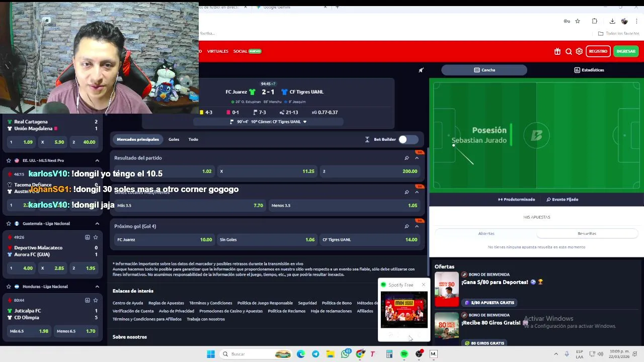The image size is (644, 362).
Task: Bet Tigres win at 200.00
Action: click(370, 171)
